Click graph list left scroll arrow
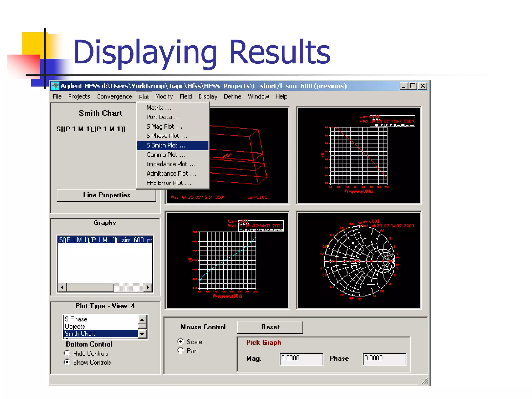This screenshot has width=532, height=399. click(x=62, y=287)
